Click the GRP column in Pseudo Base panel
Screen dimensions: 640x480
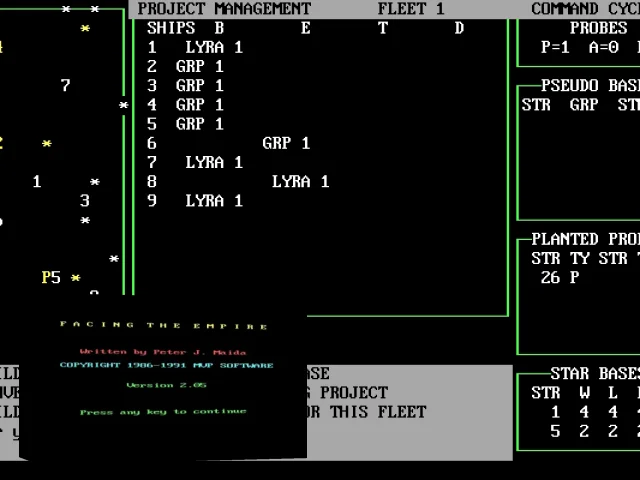pyautogui.click(x=584, y=105)
